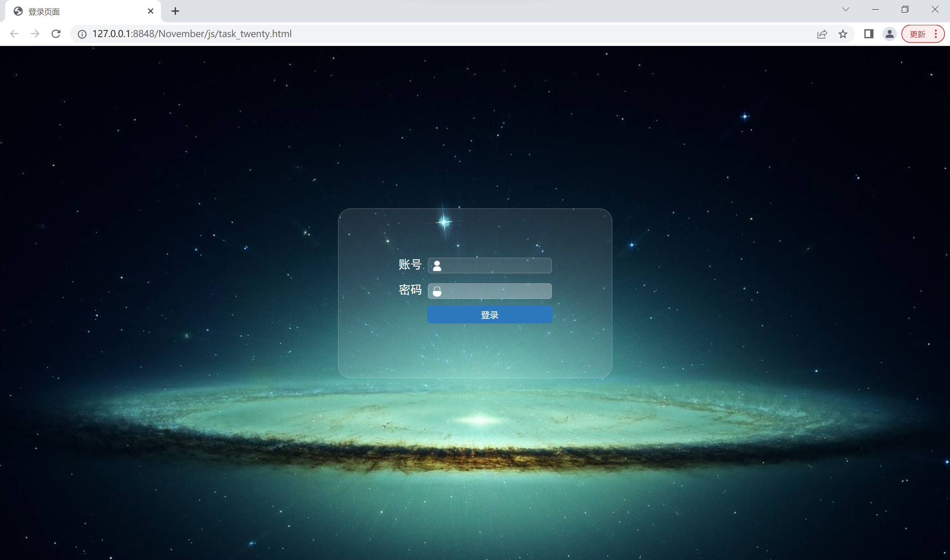Open the profile avatar icon
The height and width of the screenshot is (560, 950).
point(890,34)
